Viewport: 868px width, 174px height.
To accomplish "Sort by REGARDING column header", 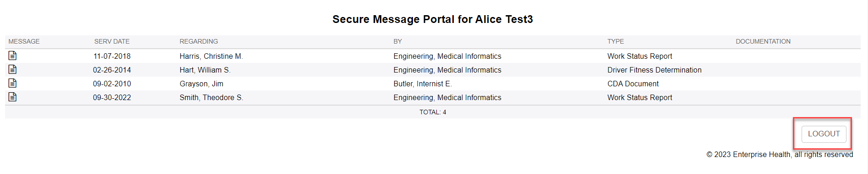I will pyautogui.click(x=199, y=41).
